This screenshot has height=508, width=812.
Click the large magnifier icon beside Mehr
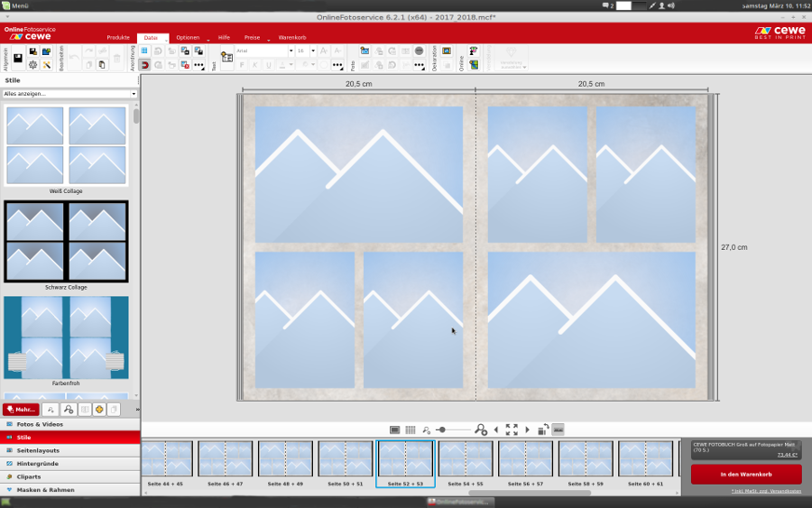(69, 410)
